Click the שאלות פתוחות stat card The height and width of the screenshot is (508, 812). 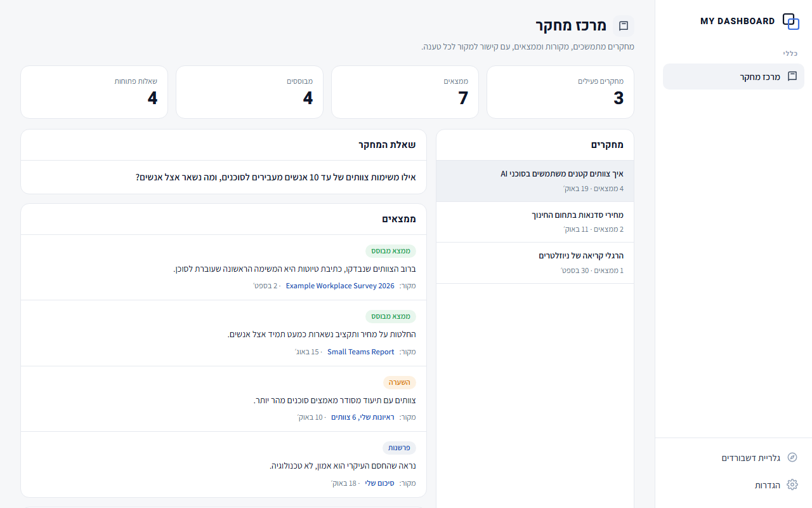point(94,92)
